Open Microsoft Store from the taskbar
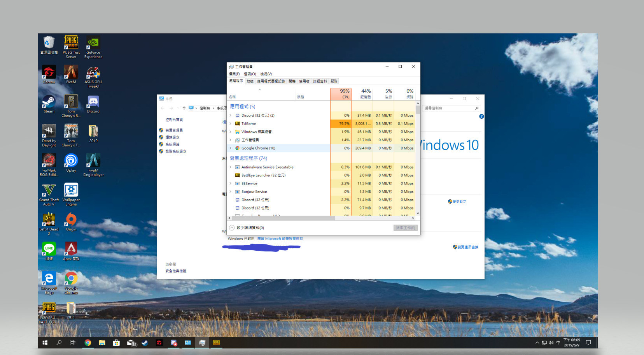Image resolution: width=644 pixels, height=355 pixels. (116, 343)
